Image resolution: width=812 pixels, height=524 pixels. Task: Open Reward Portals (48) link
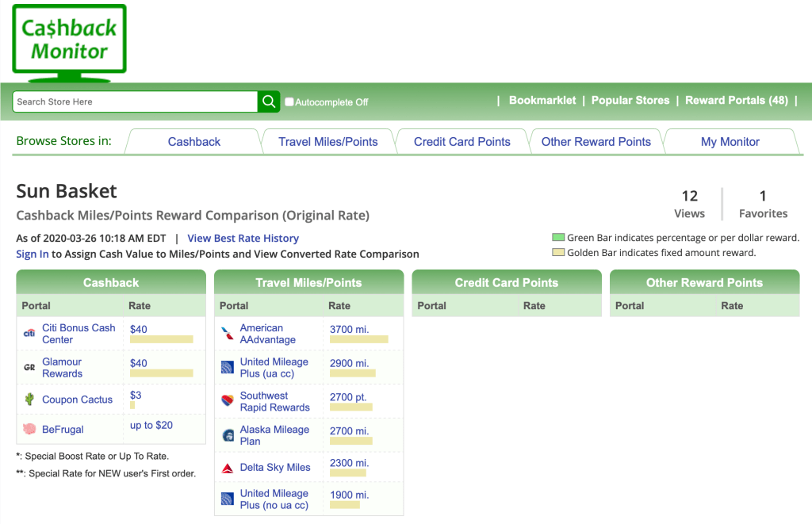pos(736,101)
